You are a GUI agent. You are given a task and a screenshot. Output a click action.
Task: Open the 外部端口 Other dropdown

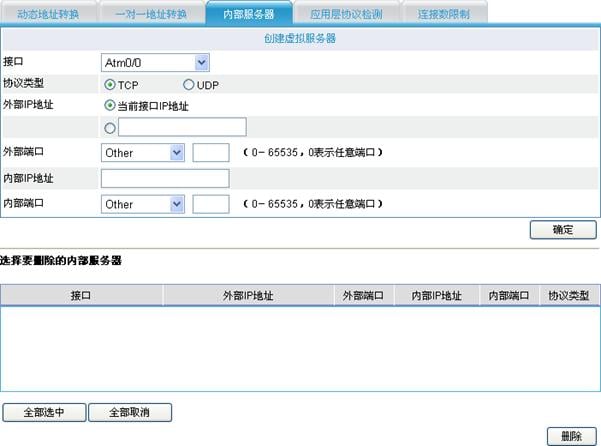(x=143, y=153)
